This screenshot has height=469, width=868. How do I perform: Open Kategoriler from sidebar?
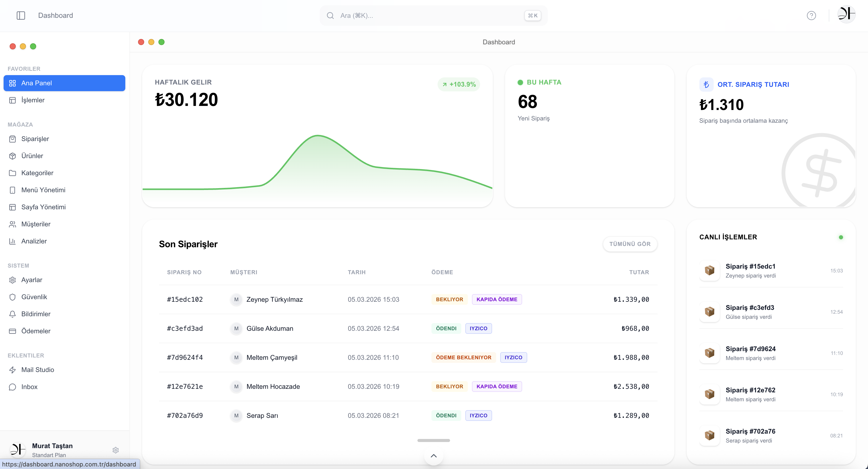64,173
